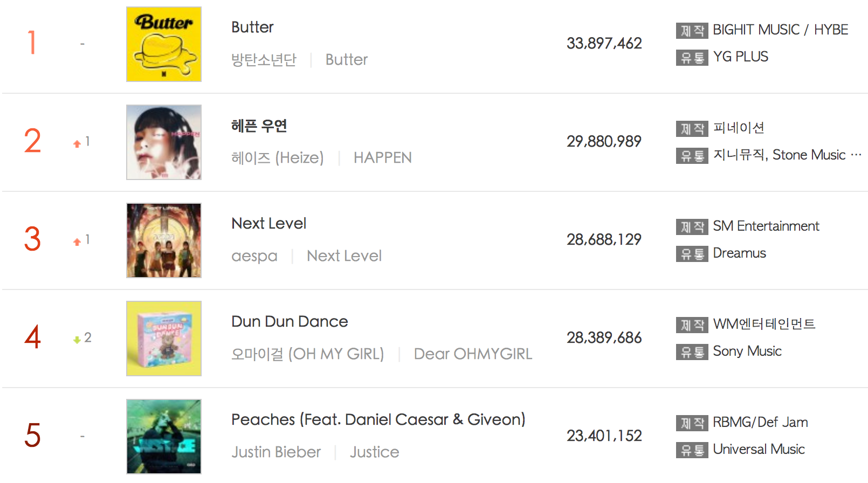Click the up arrow beside rank 3
Screen dimensions: 868x483
[x=77, y=241]
